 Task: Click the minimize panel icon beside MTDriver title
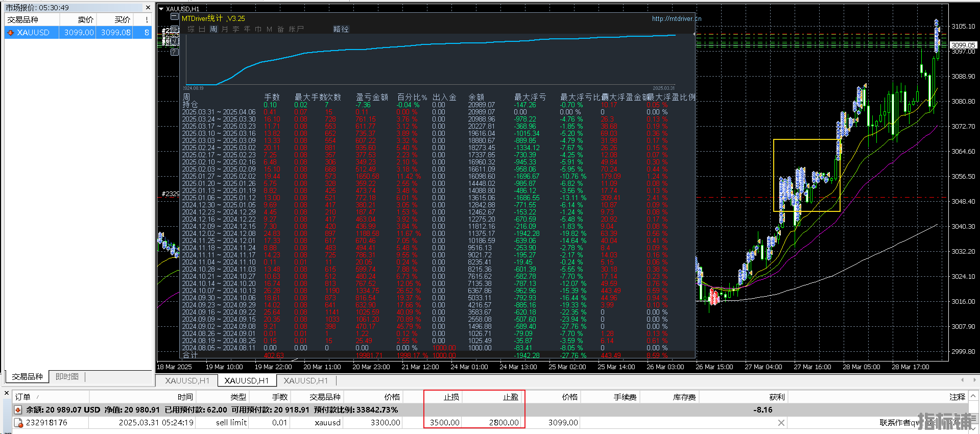point(174,17)
